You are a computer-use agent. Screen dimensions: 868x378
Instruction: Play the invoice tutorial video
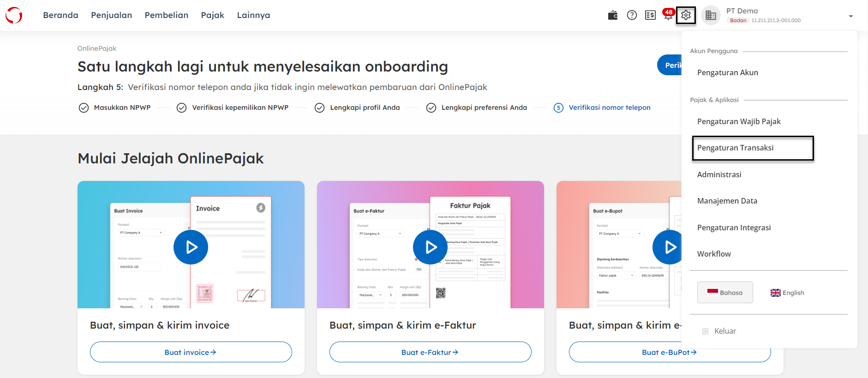191,247
